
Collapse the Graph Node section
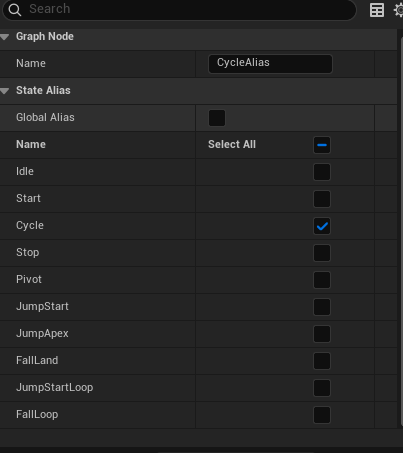5,37
